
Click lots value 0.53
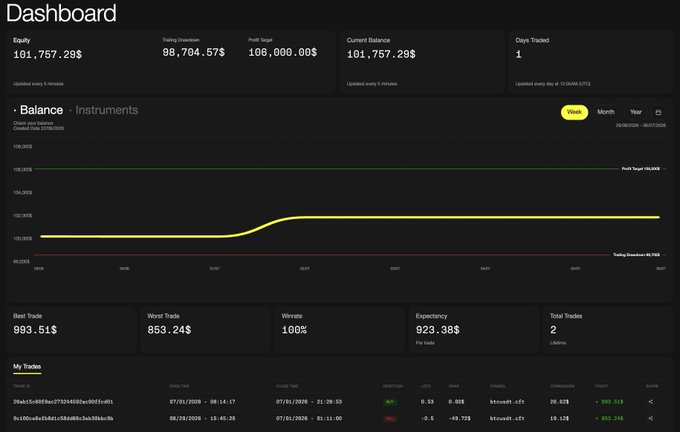[427, 402]
